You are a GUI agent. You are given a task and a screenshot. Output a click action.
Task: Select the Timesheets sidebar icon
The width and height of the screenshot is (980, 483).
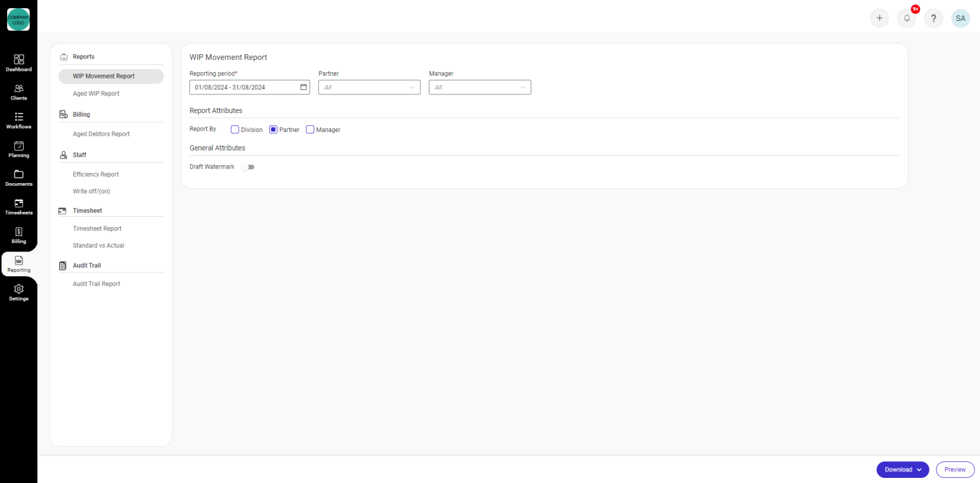point(19,205)
